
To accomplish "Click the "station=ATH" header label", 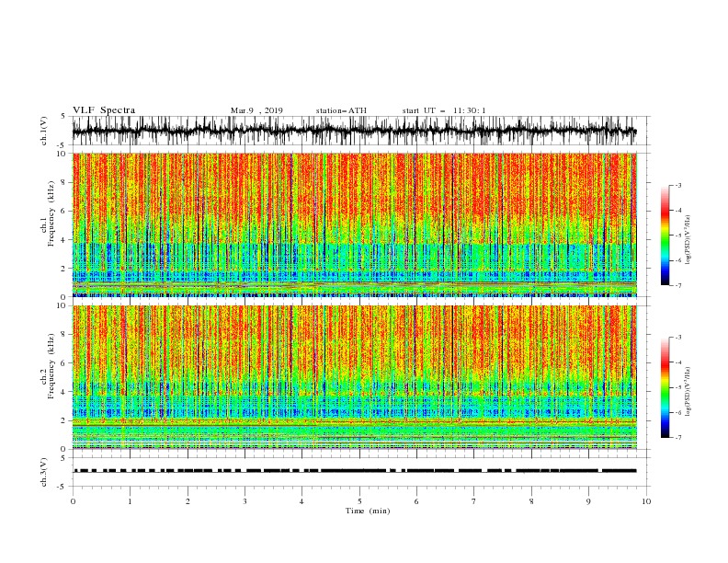I will point(341,110).
